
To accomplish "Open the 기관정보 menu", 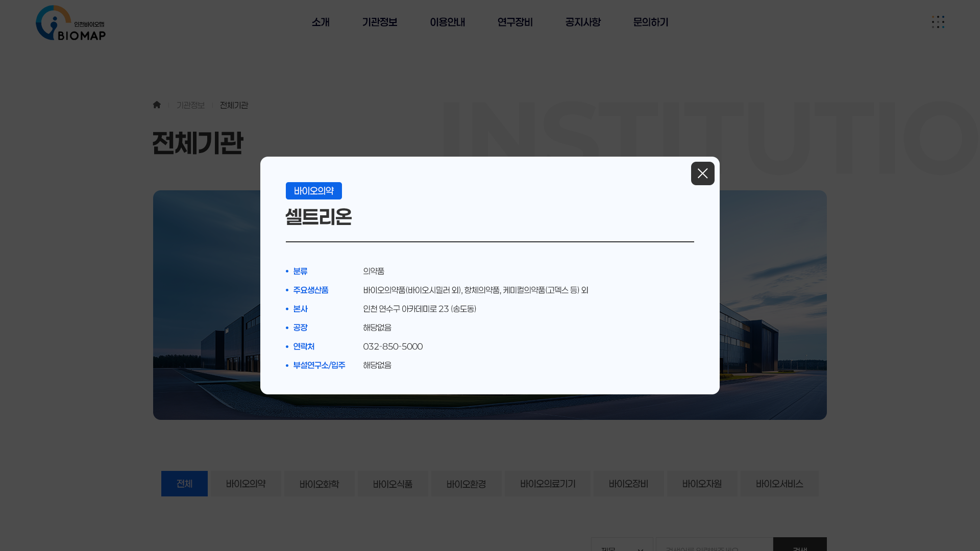I will pyautogui.click(x=379, y=22).
